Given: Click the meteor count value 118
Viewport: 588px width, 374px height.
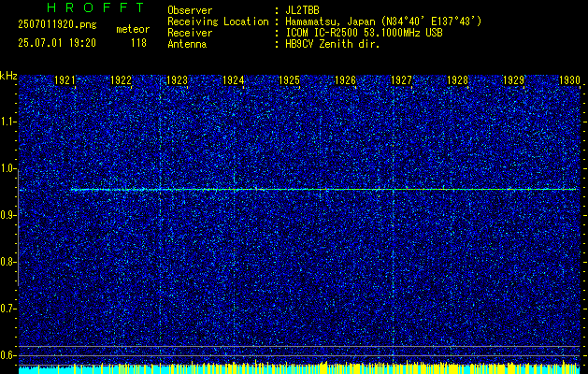Looking at the screenshot, I should 138,43.
